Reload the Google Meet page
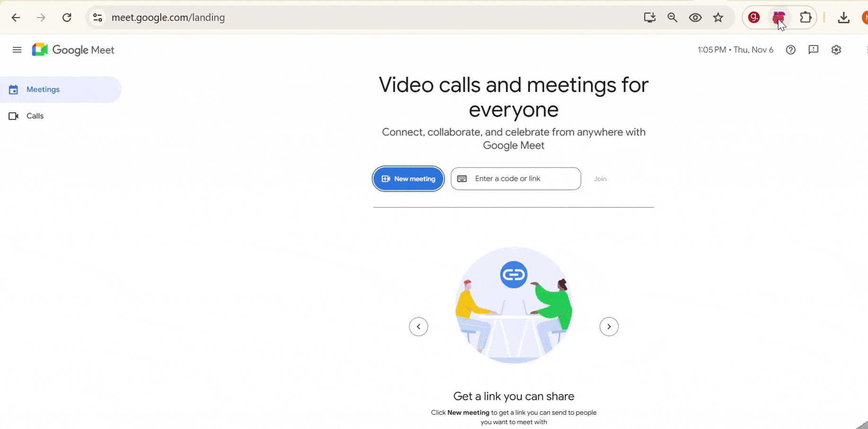Screen dimensions: 868x429 67,18
